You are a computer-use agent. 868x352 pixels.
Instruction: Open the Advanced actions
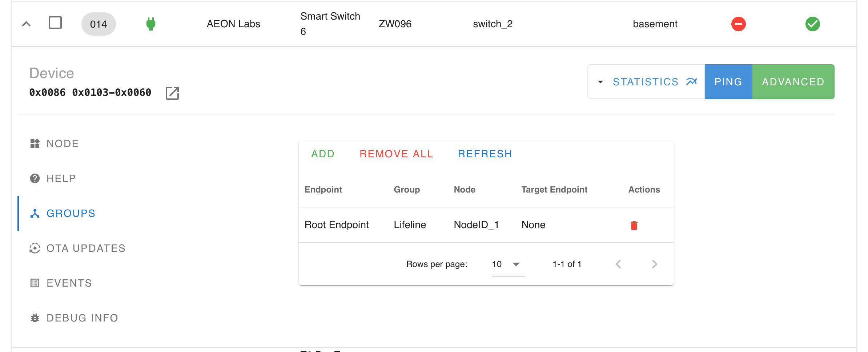(x=793, y=82)
